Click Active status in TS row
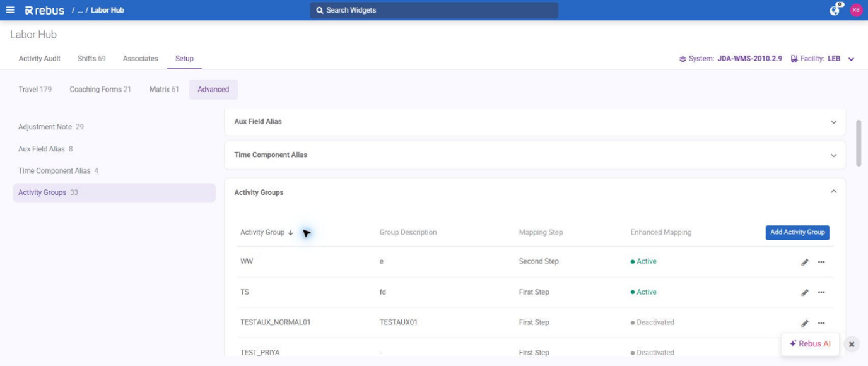868x366 pixels. click(x=643, y=292)
